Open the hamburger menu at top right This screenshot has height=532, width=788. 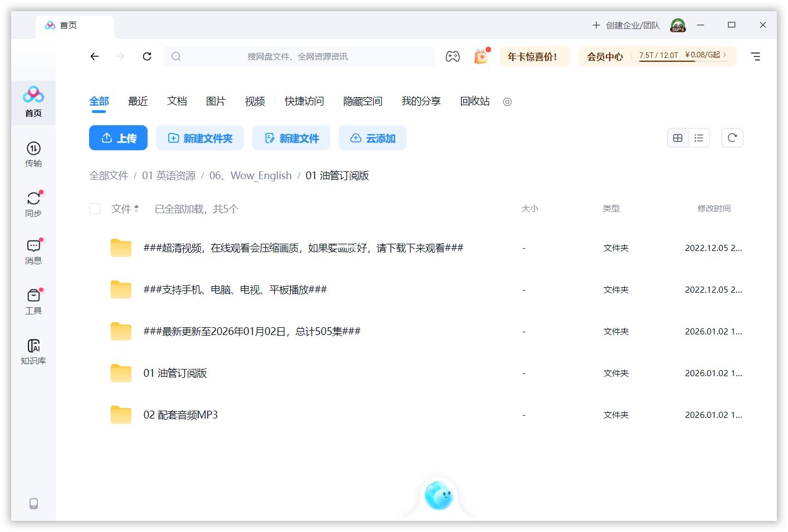click(x=756, y=56)
